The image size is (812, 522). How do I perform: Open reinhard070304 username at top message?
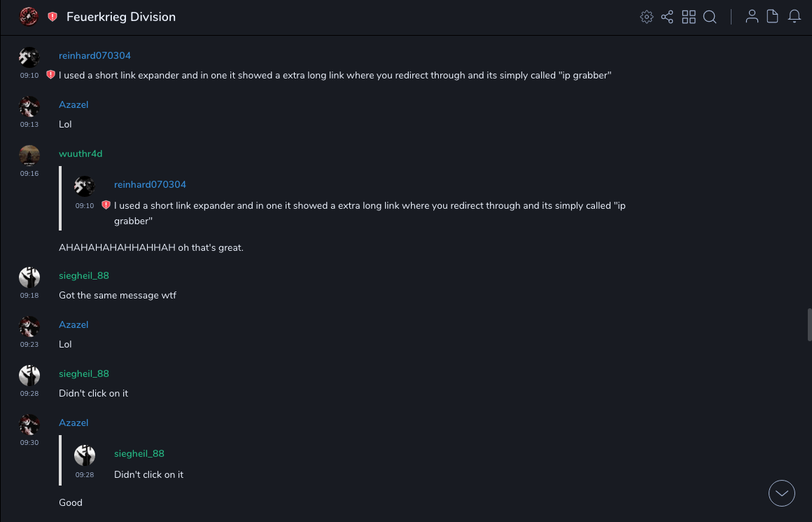tap(94, 55)
